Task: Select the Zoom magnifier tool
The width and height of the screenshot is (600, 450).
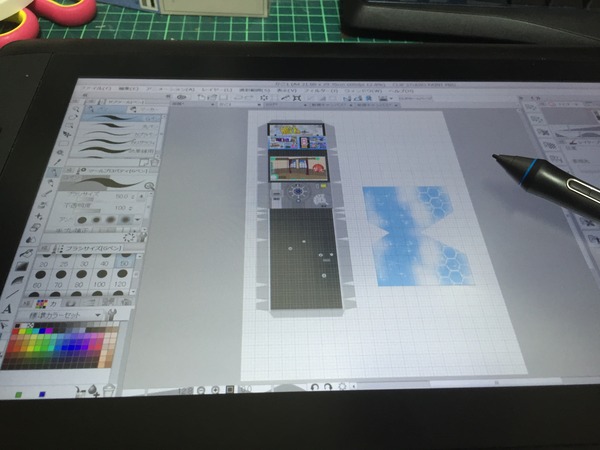Action: tap(77, 111)
